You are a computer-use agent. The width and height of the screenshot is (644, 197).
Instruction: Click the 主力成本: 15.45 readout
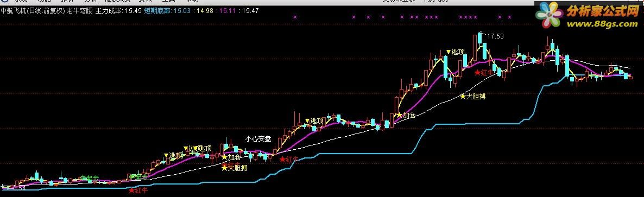119,11
